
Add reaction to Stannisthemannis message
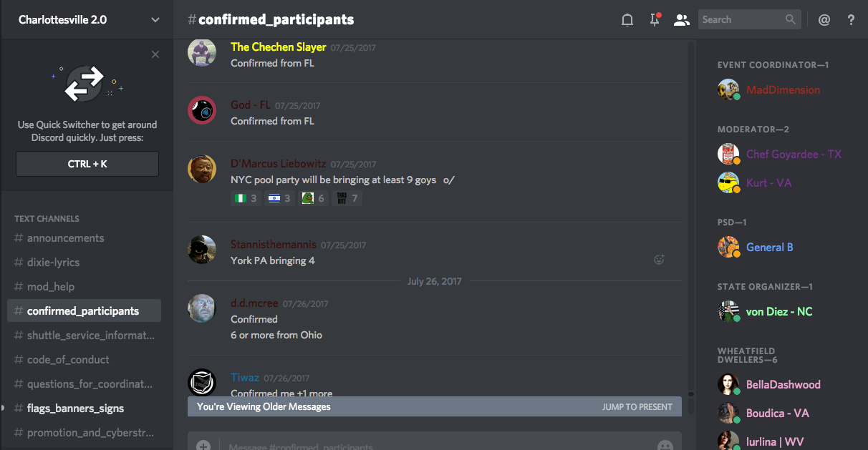(659, 260)
